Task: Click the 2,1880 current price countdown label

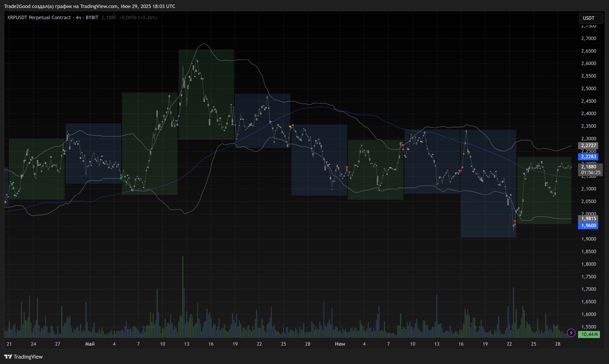Action: tap(590, 169)
